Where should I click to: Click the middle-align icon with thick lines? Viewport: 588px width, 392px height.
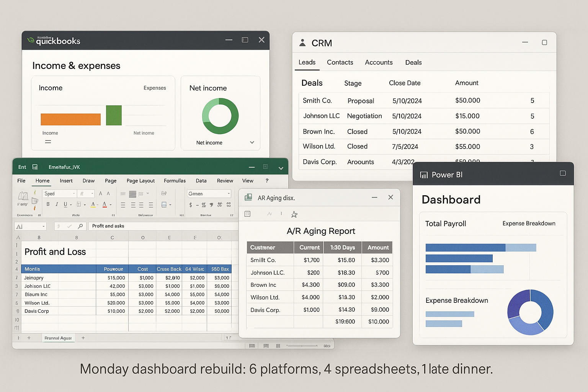[133, 194]
